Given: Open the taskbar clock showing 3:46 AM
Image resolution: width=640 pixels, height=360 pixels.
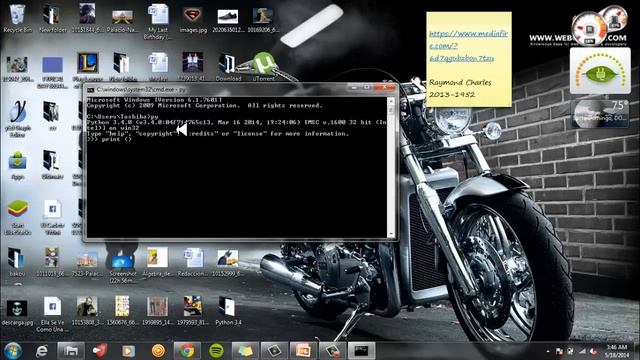Looking at the screenshot, I should 616,351.
